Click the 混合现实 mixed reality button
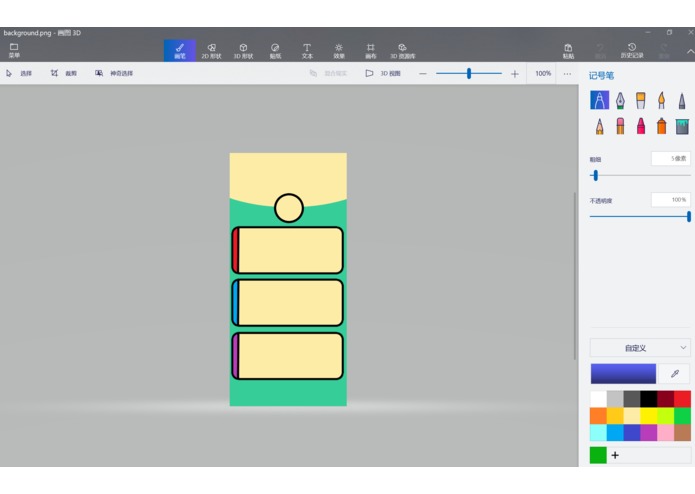This screenshot has height=494, width=695. point(328,73)
